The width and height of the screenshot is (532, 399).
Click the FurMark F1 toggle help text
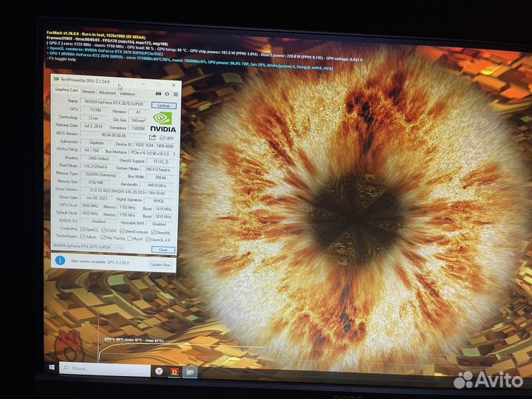(61, 59)
